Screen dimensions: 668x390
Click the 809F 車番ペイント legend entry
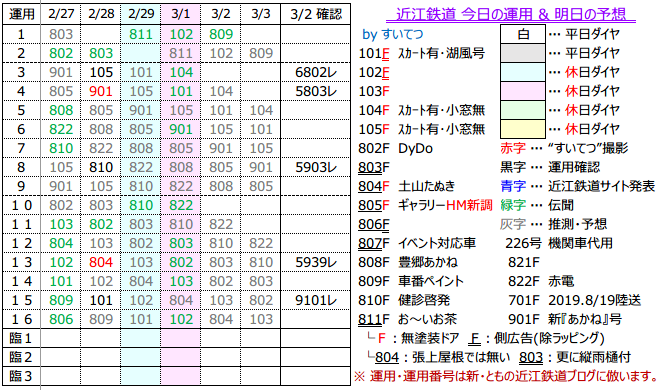point(411,281)
